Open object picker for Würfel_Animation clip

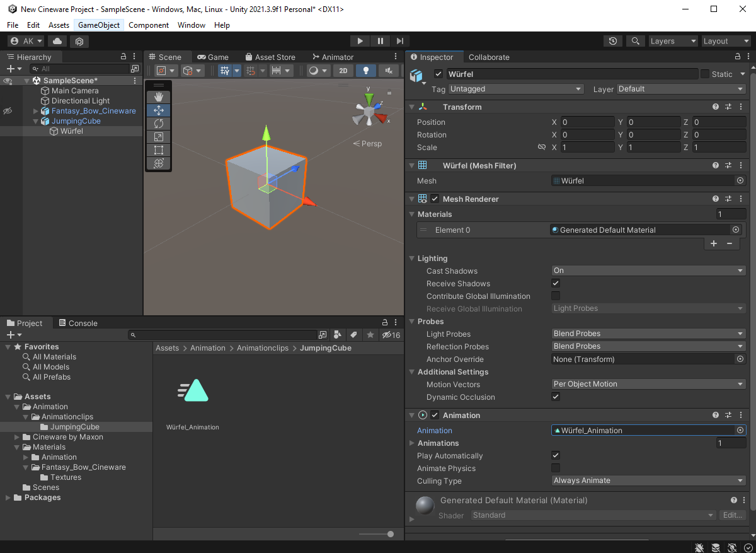pyautogui.click(x=740, y=430)
